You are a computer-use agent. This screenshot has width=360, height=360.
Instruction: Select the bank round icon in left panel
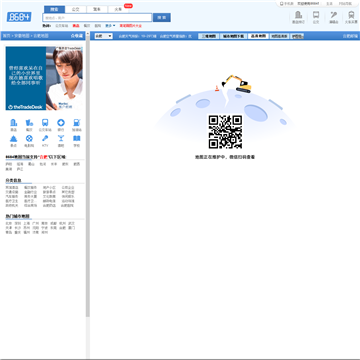pos(61,123)
